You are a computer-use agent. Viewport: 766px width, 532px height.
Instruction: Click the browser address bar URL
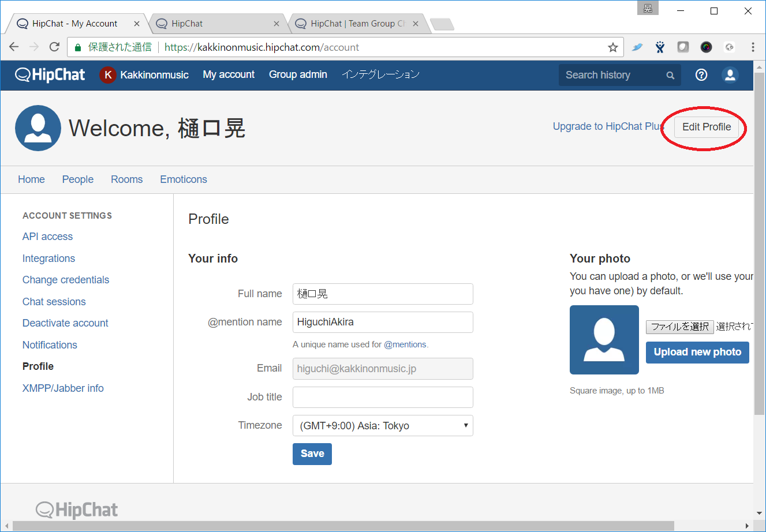[261, 47]
